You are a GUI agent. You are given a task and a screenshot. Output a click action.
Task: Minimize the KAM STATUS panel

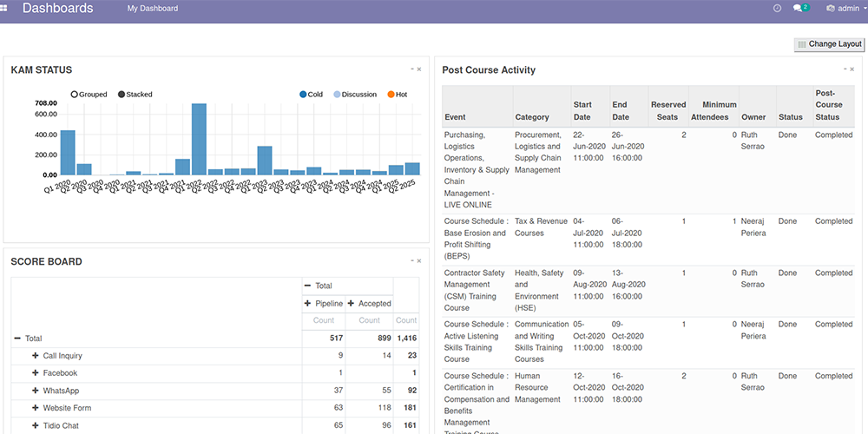(x=412, y=69)
